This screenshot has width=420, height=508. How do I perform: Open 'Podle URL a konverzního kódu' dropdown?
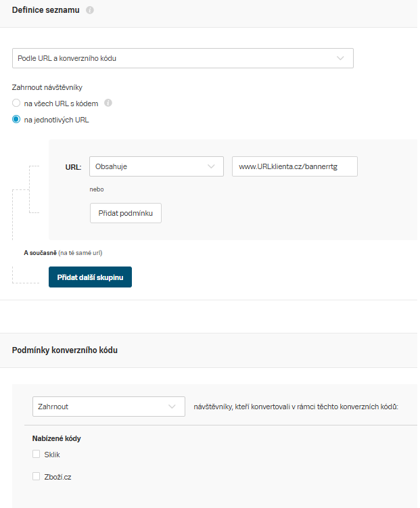(x=183, y=58)
